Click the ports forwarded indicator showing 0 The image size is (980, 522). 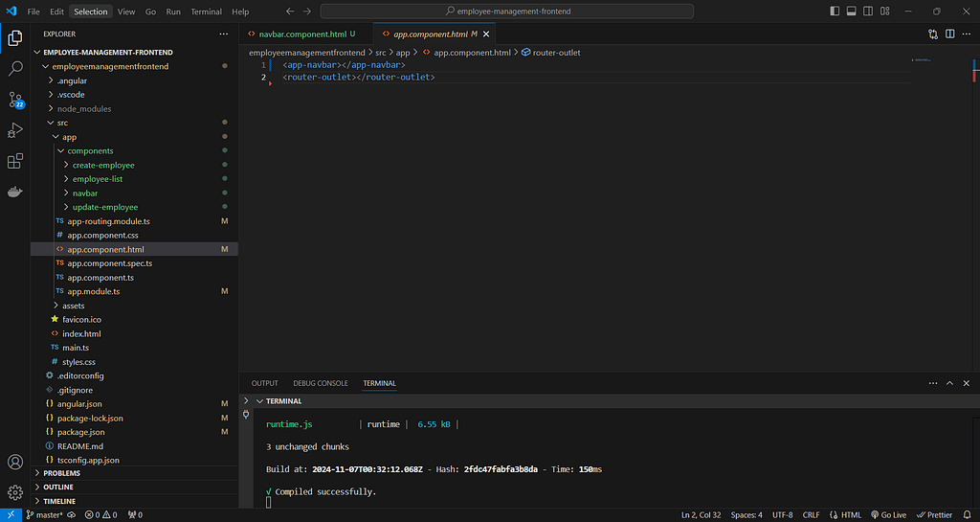[x=135, y=515]
